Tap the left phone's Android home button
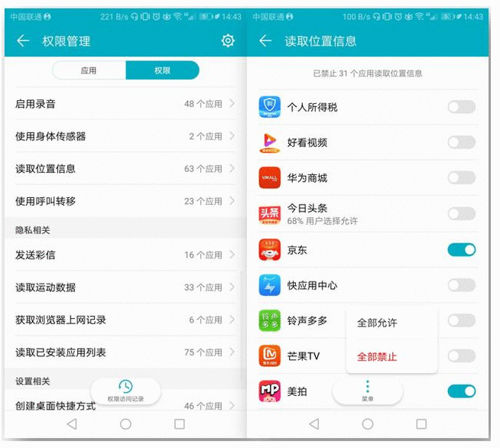500x448 pixels. coord(125,424)
